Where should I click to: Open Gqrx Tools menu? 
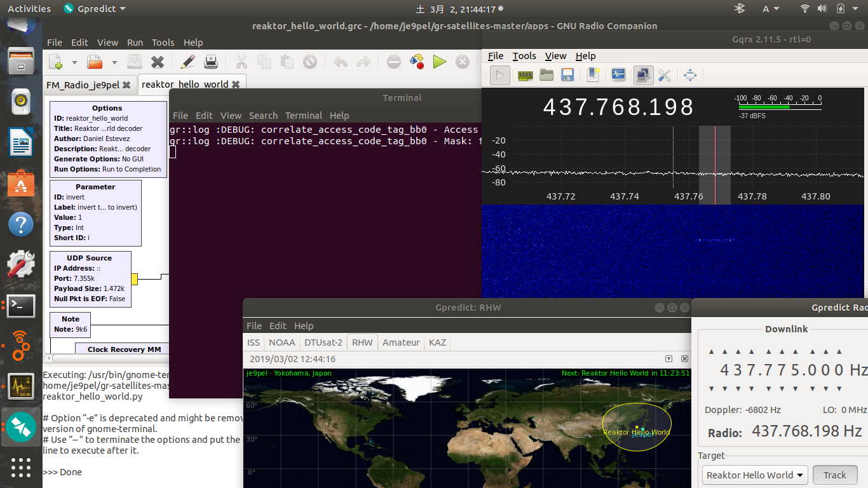pyautogui.click(x=524, y=56)
